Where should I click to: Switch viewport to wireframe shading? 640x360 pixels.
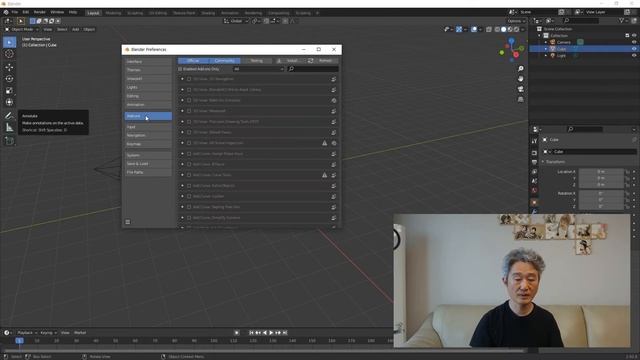click(x=497, y=29)
